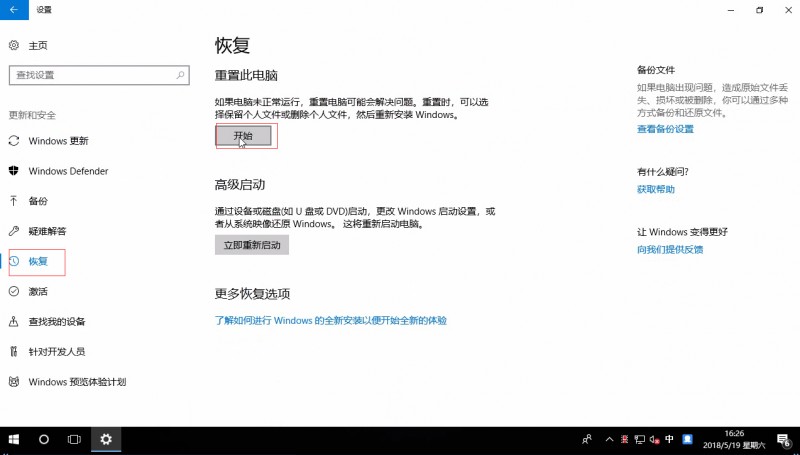Click the 高级启动 heading
800x455 pixels.
(x=240, y=185)
